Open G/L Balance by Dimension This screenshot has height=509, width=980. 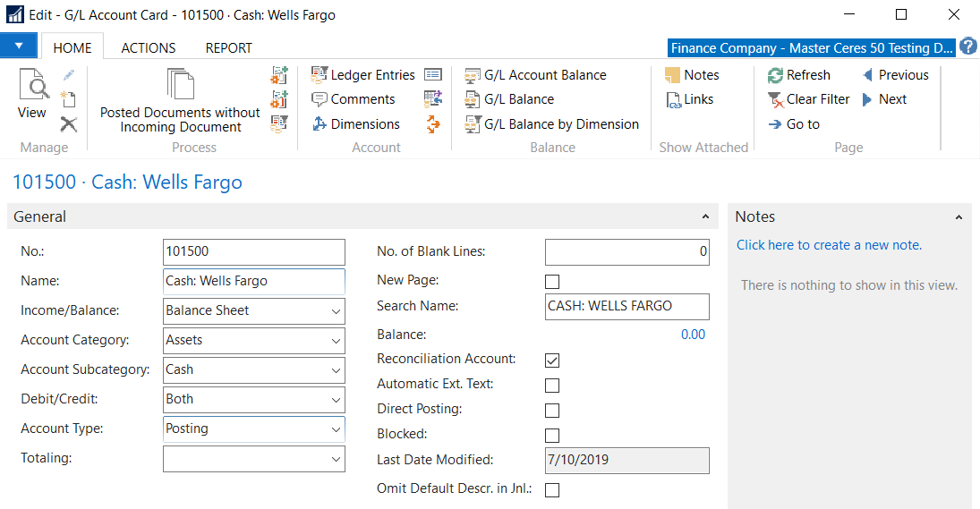click(x=551, y=124)
